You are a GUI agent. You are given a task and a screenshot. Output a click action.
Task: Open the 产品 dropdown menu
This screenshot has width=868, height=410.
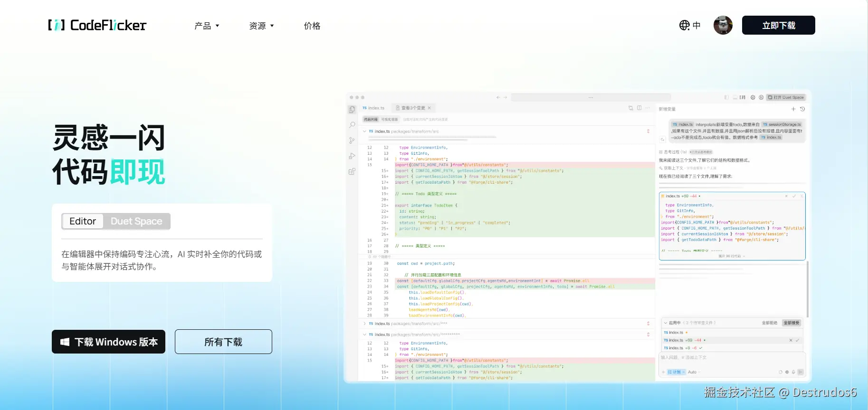(207, 26)
